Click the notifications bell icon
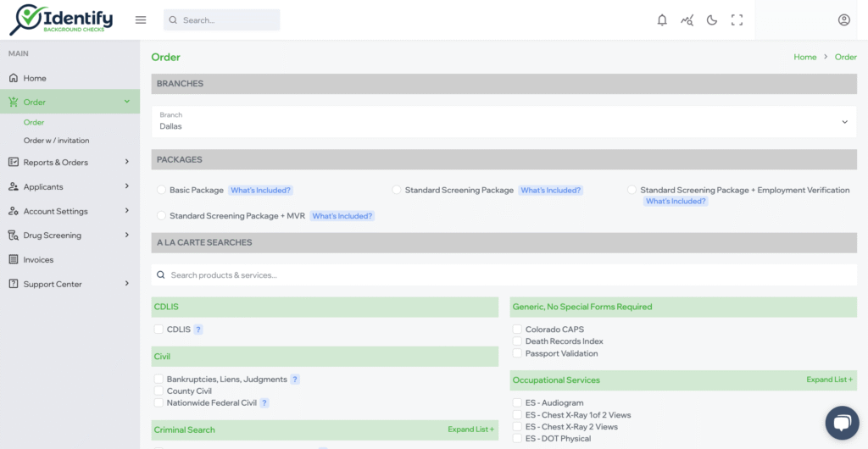Viewport: 868px width, 449px height. pyautogui.click(x=662, y=20)
